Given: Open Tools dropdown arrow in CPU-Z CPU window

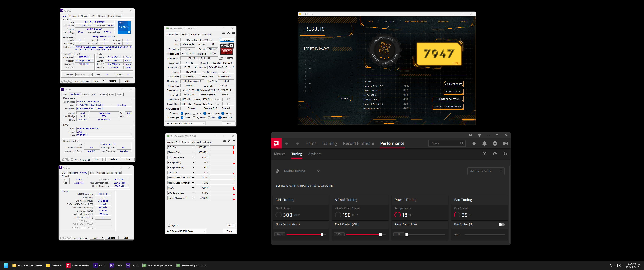Looking at the screenshot, I should click(x=103, y=81).
